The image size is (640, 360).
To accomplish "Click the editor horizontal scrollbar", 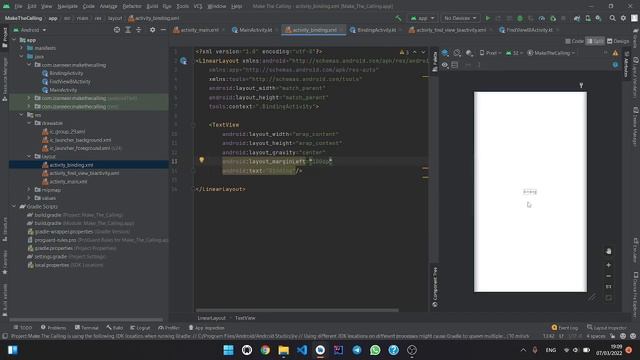I will 297,310.
